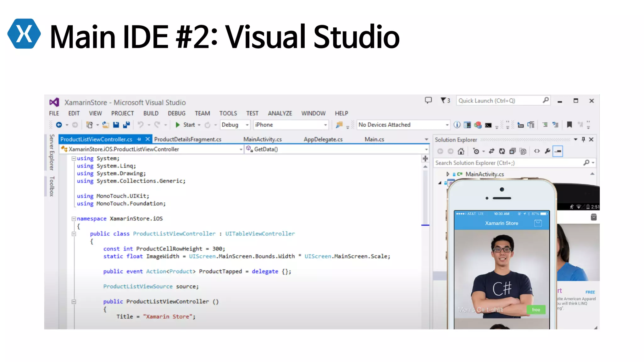This screenshot has width=644, height=362.
Task: Click the Redo arrow icon
Action: coord(157,125)
